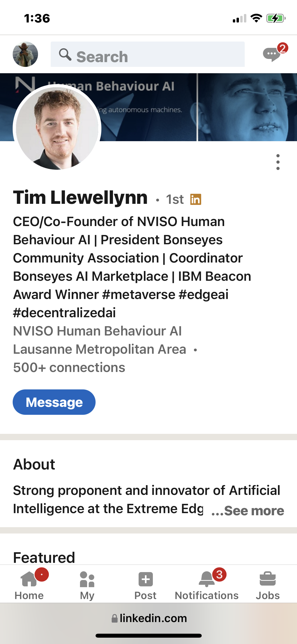Tap the LinkedIn premium badge icon
This screenshot has height=644, width=297.
[x=196, y=199]
